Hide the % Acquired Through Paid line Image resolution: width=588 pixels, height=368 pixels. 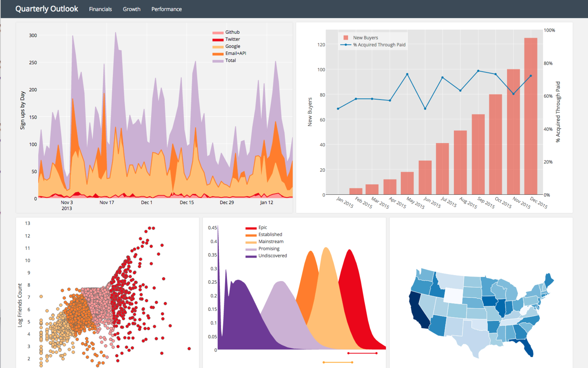[x=345, y=45]
